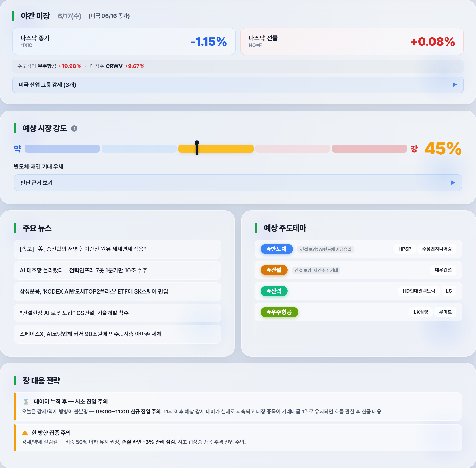The height and width of the screenshot is (468, 476).
Task: Click the 6/17(수) date label
Action: coord(70,16)
